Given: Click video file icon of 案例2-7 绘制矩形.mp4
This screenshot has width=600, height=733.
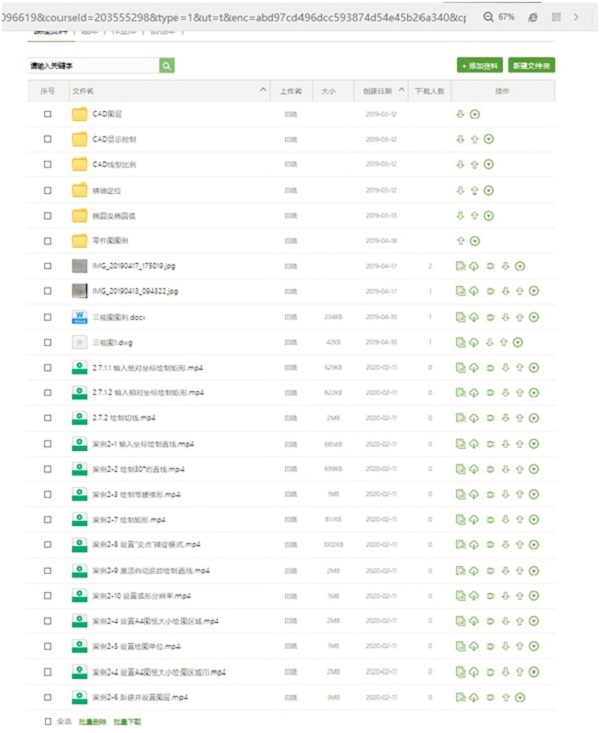Looking at the screenshot, I should pos(80,519).
